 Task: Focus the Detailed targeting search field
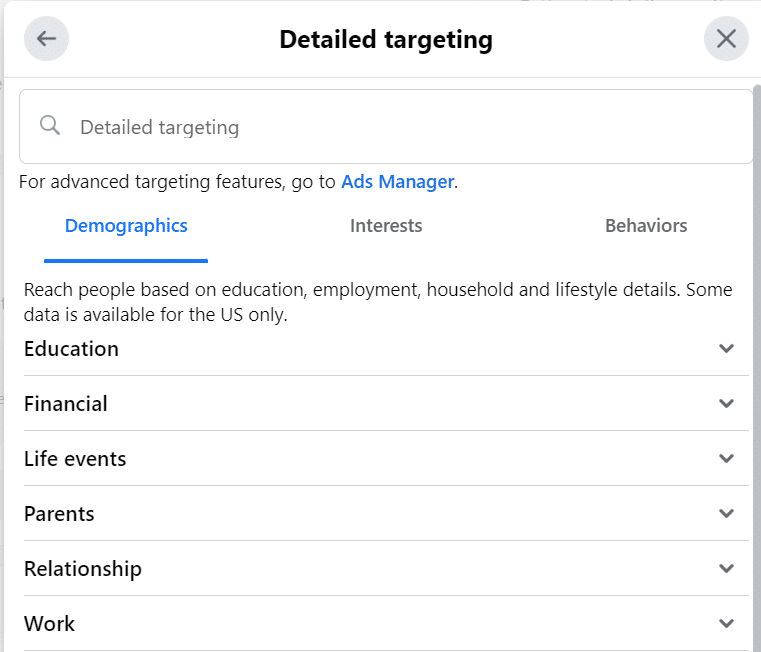pyautogui.click(x=400, y=127)
